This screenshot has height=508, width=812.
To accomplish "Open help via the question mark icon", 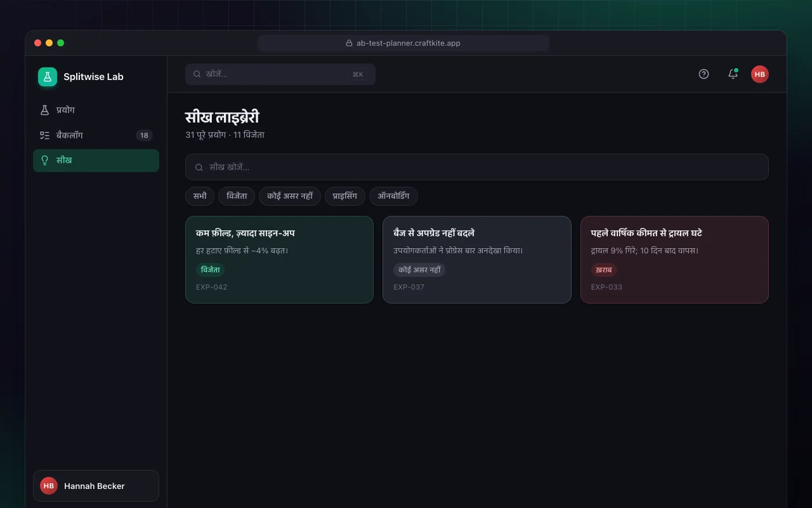I will point(704,74).
